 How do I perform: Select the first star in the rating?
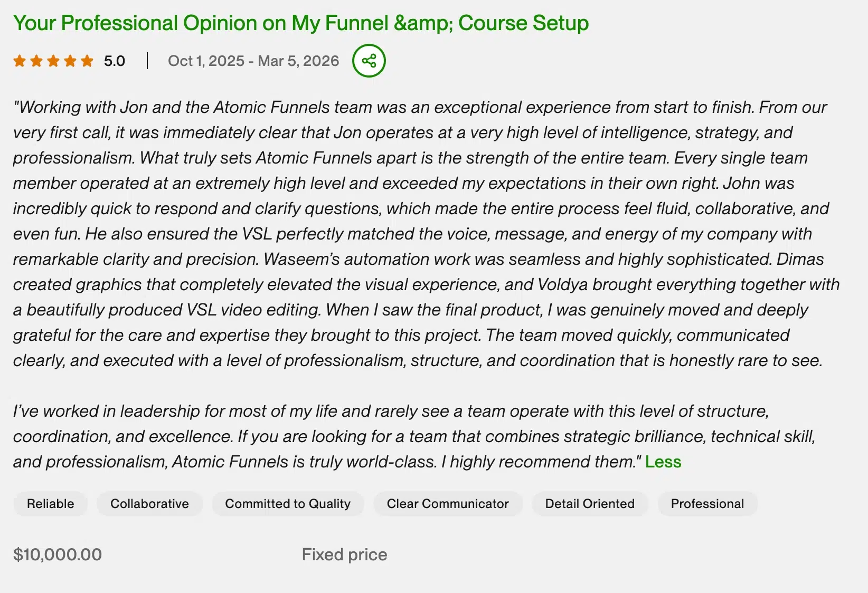click(20, 61)
